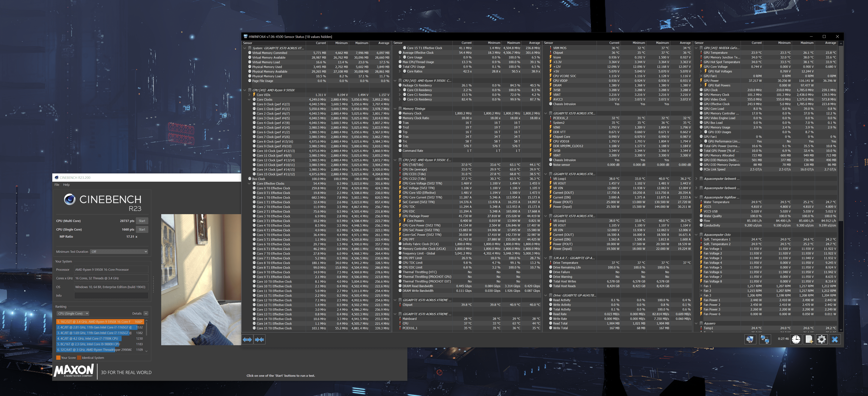Click the Your Score orange swatch
The width and height of the screenshot is (868, 396).
pyautogui.click(x=58, y=358)
